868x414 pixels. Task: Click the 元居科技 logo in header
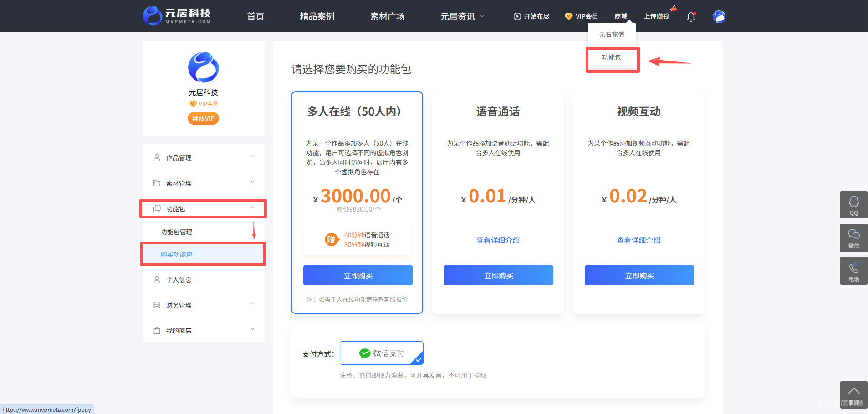pos(177,16)
